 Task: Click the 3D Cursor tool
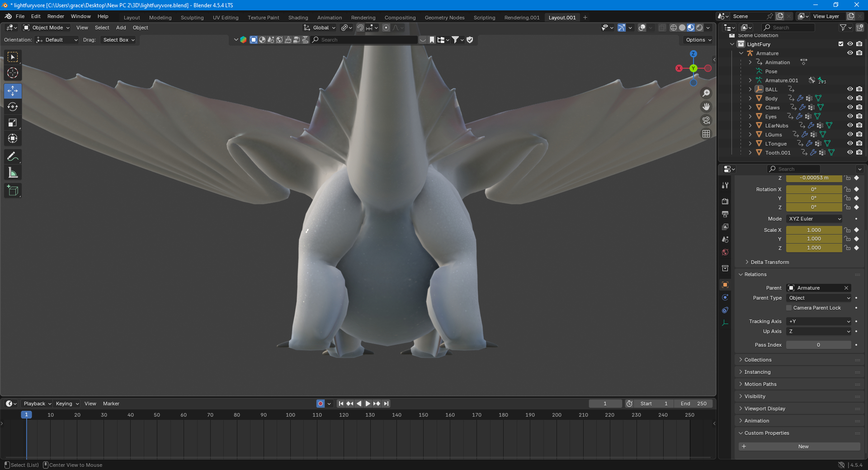coord(13,73)
